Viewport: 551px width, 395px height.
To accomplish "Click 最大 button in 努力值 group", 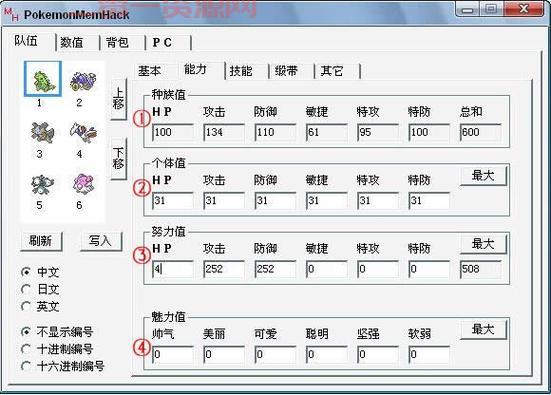I will point(484,244).
